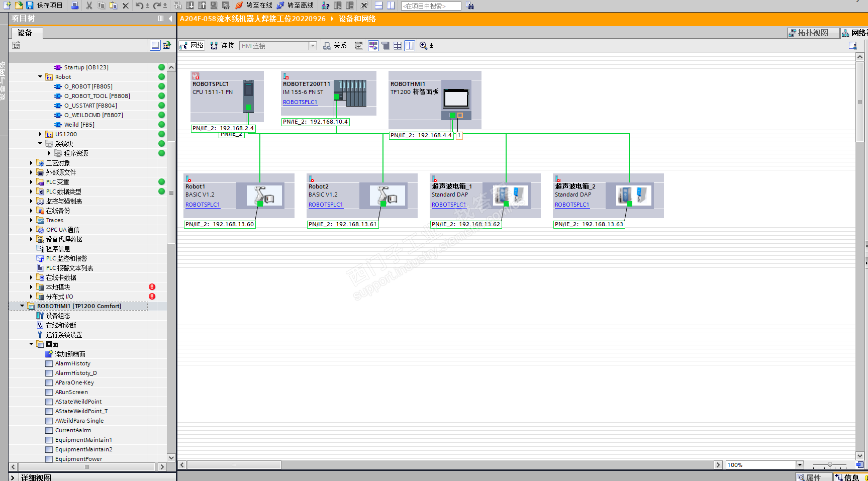Click the paste icon in the toolbar
Viewport: 868px width, 481px height.
tap(113, 6)
